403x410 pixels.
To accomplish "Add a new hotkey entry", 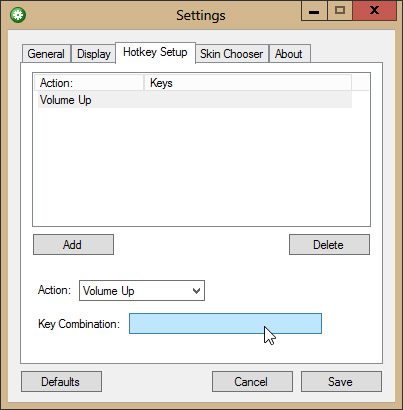I will click(x=73, y=245).
